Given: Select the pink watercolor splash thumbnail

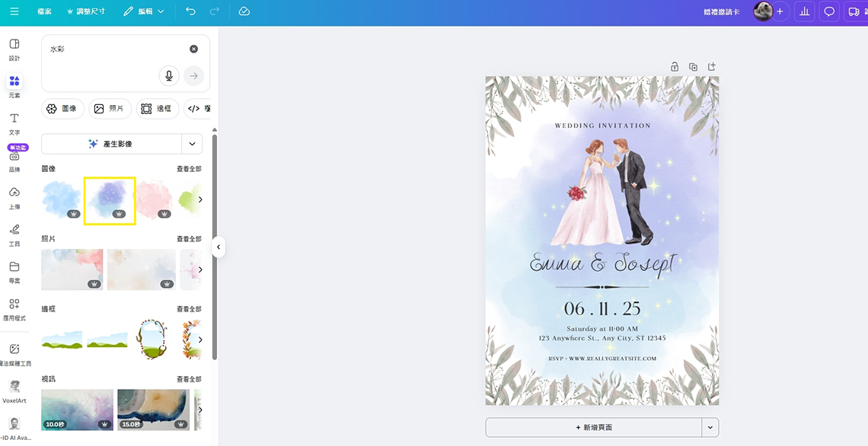Looking at the screenshot, I should point(155,200).
